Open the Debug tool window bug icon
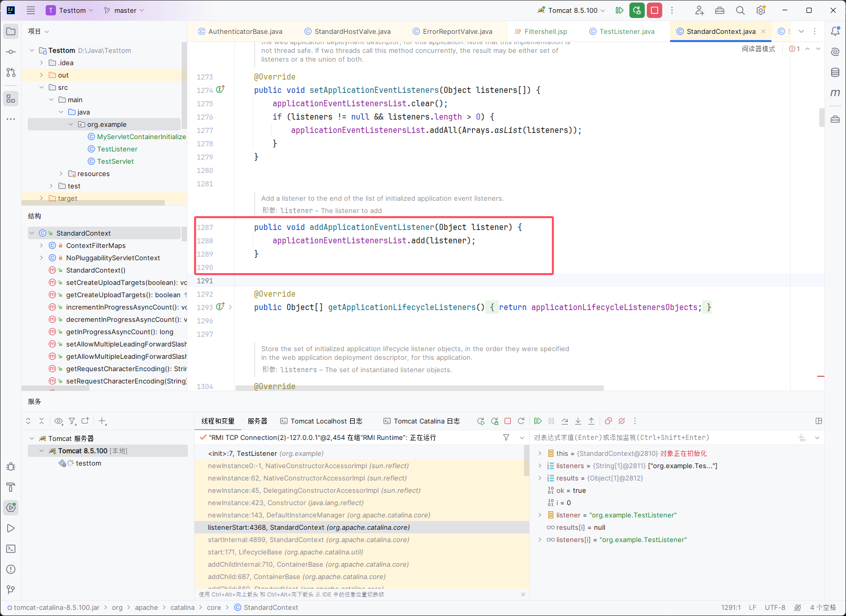The width and height of the screenshot is (846, 616). [11, 467]
